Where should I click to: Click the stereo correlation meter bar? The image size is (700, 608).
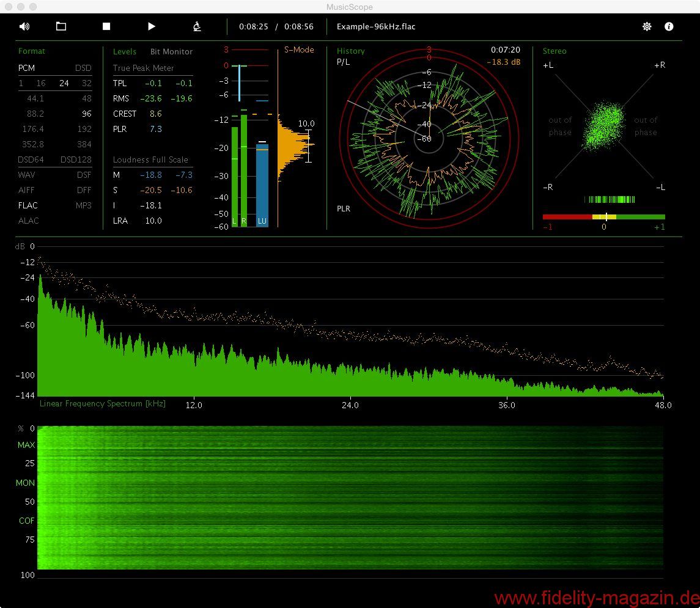point(603,217)
